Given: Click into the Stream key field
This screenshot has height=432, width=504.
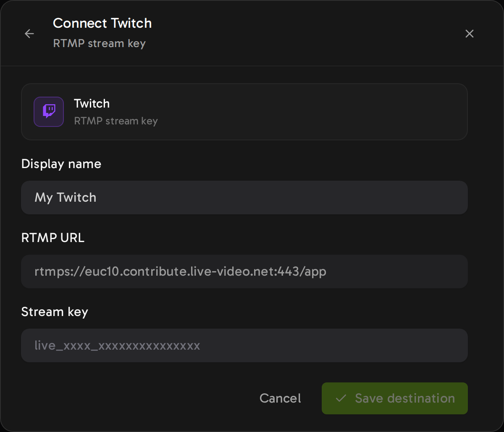Looking at the screenshot, I should coord(244,345).
